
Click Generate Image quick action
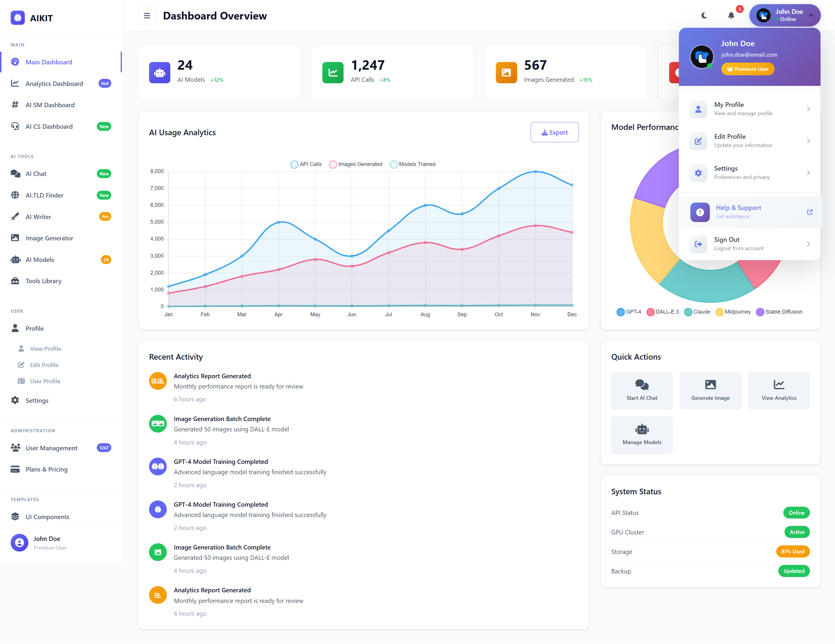710,390
